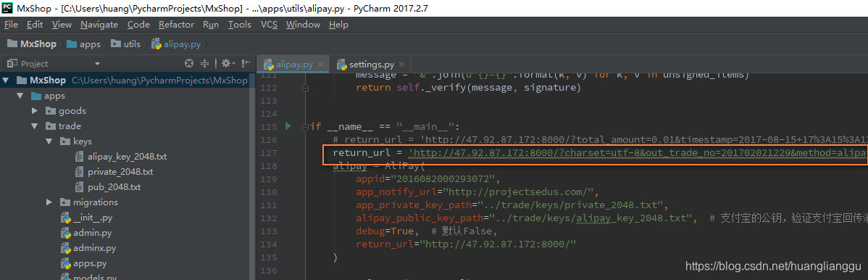Screen dimensions: 868x280
Task: Open the Project view type dropdown
Action: tap(97, 64)
